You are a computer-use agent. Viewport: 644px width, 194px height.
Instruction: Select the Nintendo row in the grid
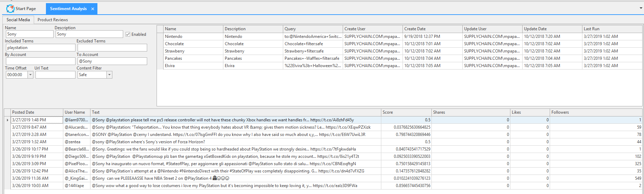(399, 37)
